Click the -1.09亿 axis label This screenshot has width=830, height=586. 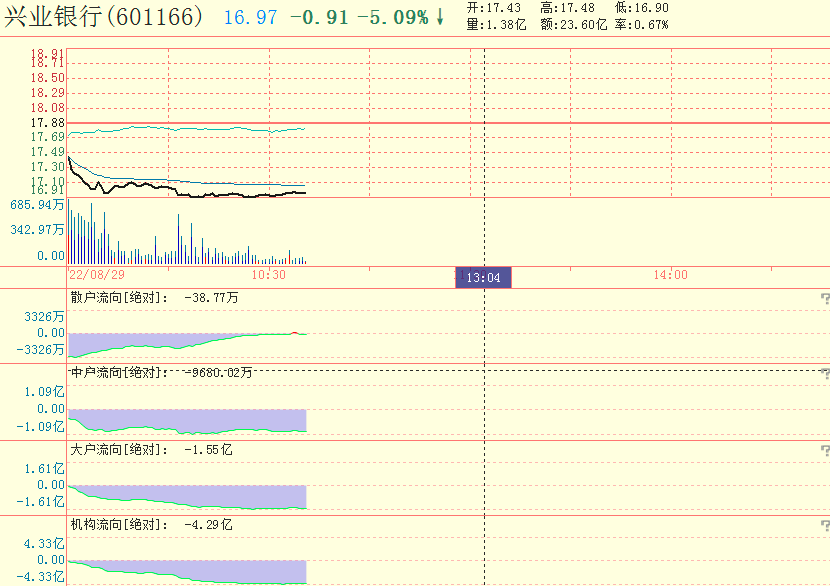point(40,426)
